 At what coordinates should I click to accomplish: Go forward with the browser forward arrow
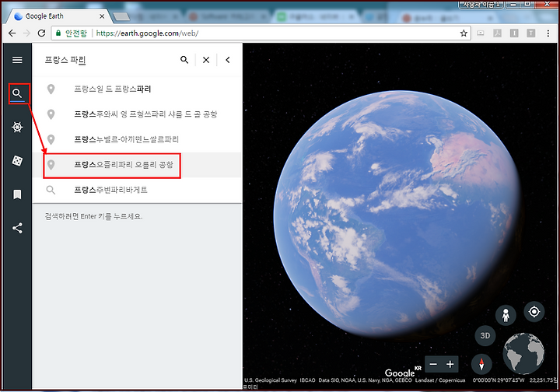coord(26,33)
